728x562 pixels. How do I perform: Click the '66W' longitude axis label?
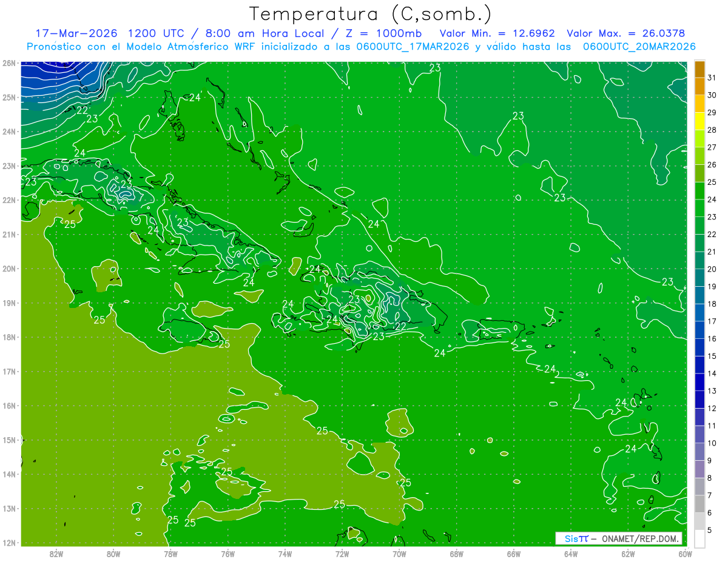tap(514, 554)
